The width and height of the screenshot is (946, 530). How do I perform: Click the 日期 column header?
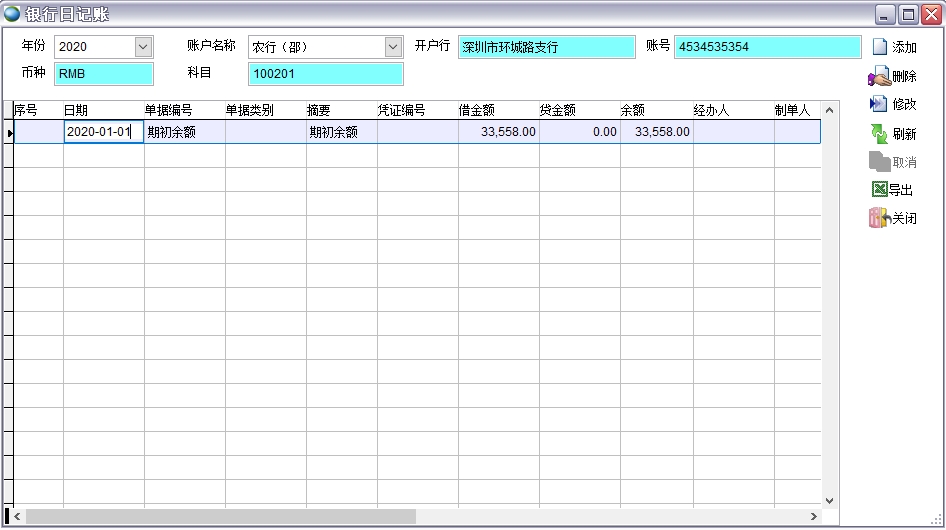pyautogui.click(x=76, y=111)
